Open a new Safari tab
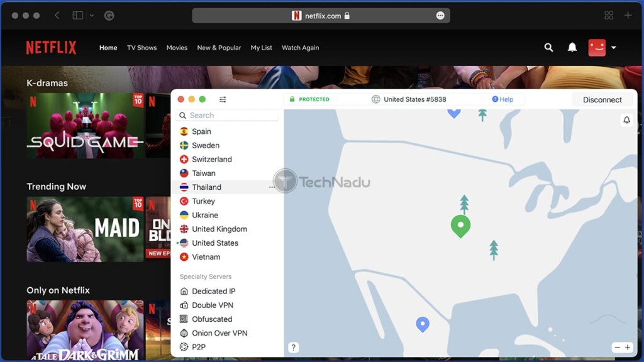Viewport: 644px width, 362px height. pyautogui.click(x=628, y=16)
